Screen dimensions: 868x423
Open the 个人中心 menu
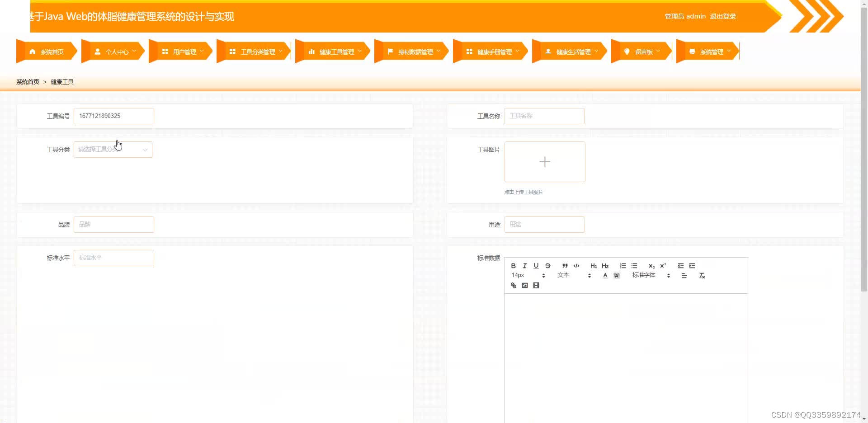click(x=113, y=52)
